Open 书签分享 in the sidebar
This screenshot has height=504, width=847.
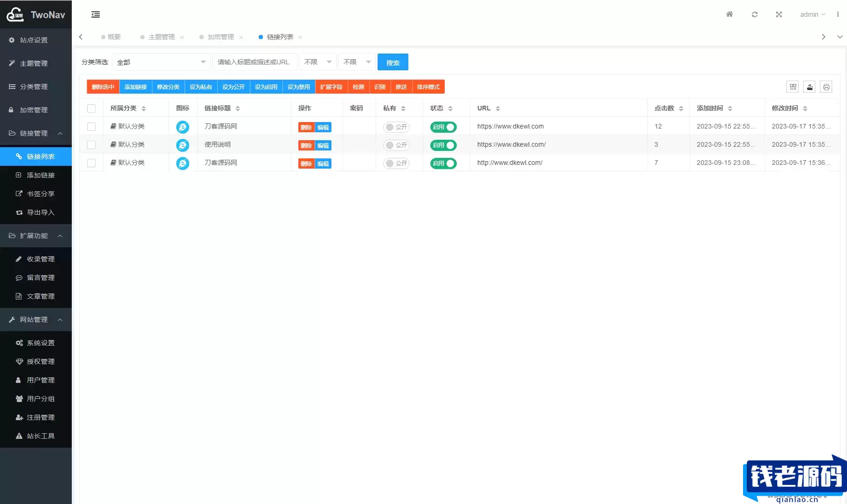pos(36,194)
